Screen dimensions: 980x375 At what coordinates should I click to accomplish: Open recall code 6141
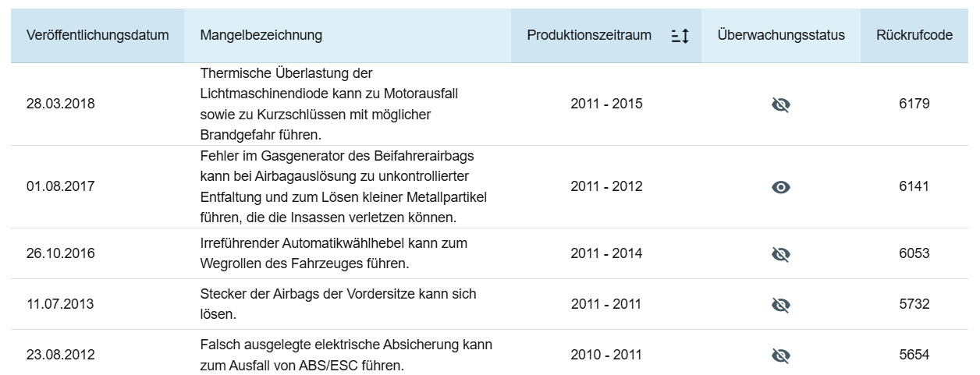(x=914, y=187)
